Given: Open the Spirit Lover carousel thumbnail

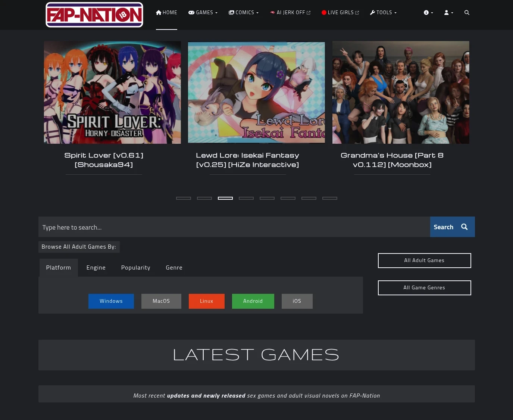Looking at the screenshot, I should coord(112,92).
